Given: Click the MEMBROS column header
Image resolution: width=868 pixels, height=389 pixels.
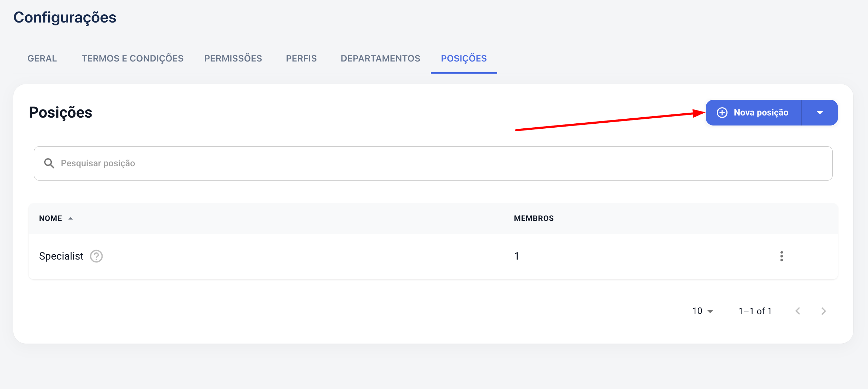Looking at the screenshot, I should point(534,218).
